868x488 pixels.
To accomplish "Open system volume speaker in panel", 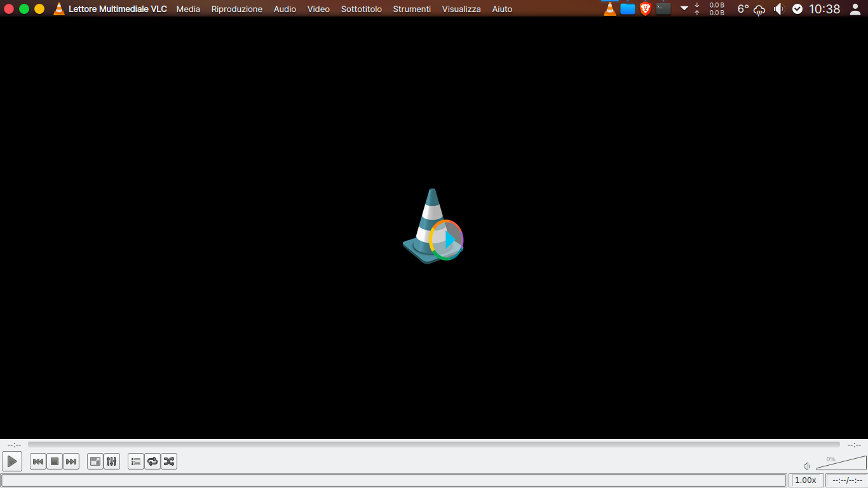I will coord(779,9).
